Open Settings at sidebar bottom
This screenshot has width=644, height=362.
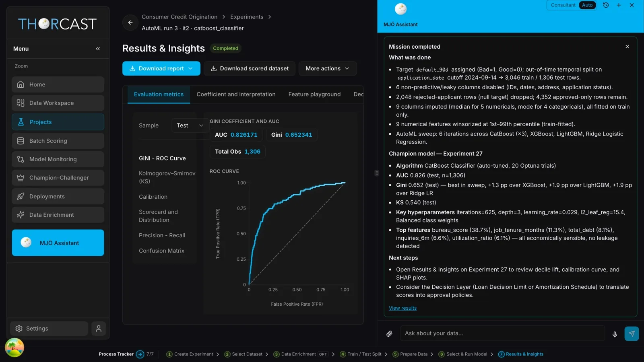[49, 329]
